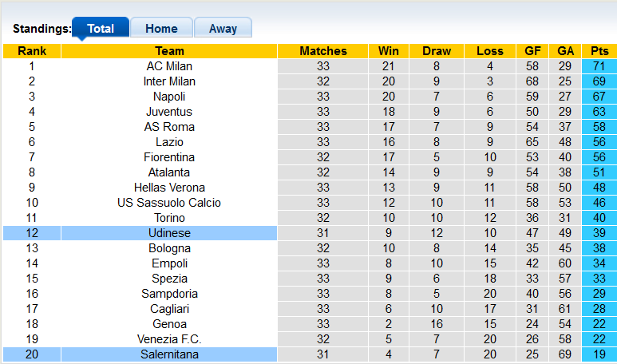
Task: Select the highlighted Udinese row
Action: coord(169,233)
